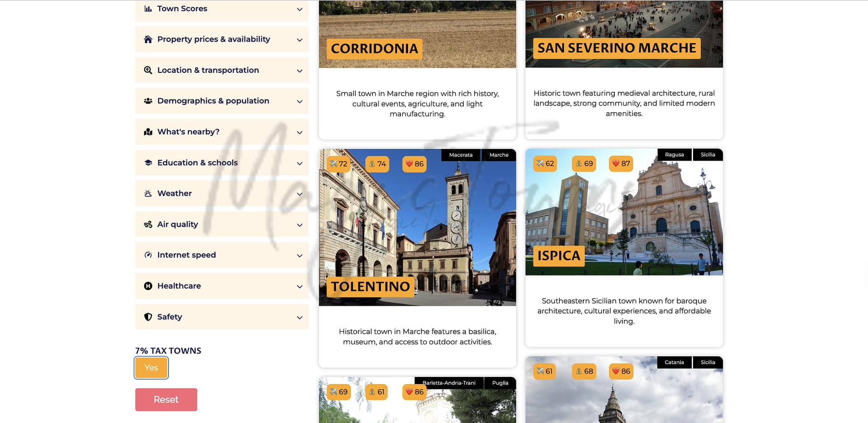Image resolution: width=868 pixels, height=423 pixels.
Task: Toggle the 7% tax towns Yes button
Action: coord(151,368)
